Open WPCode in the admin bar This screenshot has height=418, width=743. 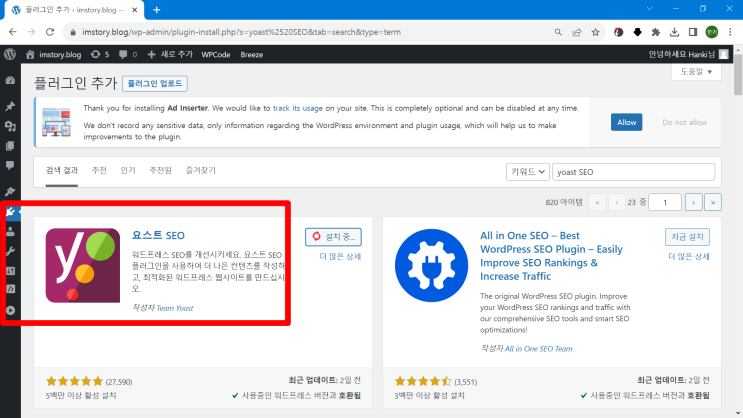tap(216, 55)
